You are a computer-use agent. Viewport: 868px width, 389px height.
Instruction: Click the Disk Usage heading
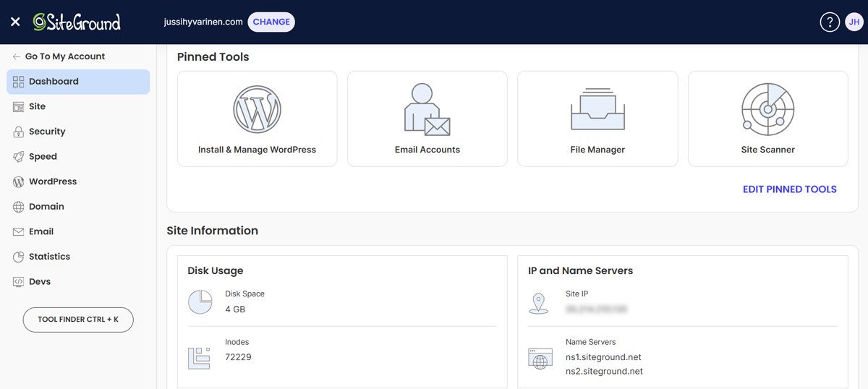pos(215,271)
